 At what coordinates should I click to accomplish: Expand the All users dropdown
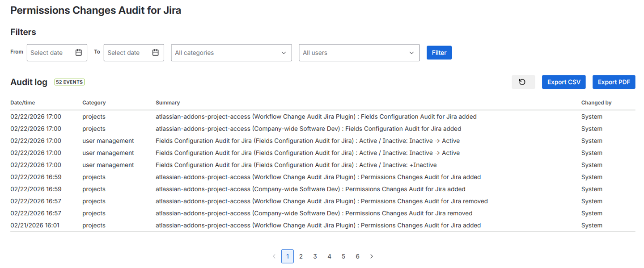click(359, 53)
